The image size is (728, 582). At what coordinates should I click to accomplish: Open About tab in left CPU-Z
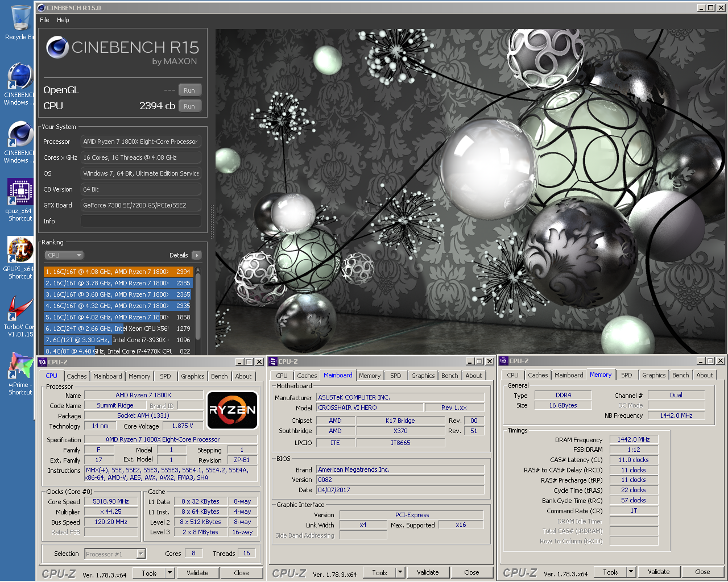tap(243, 376)
